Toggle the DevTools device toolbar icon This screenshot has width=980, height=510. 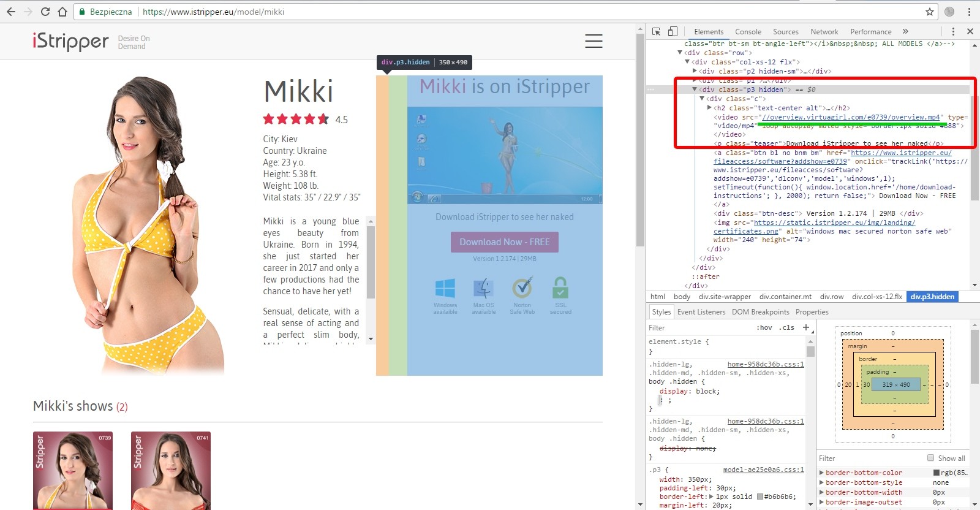tap(673, 31)
